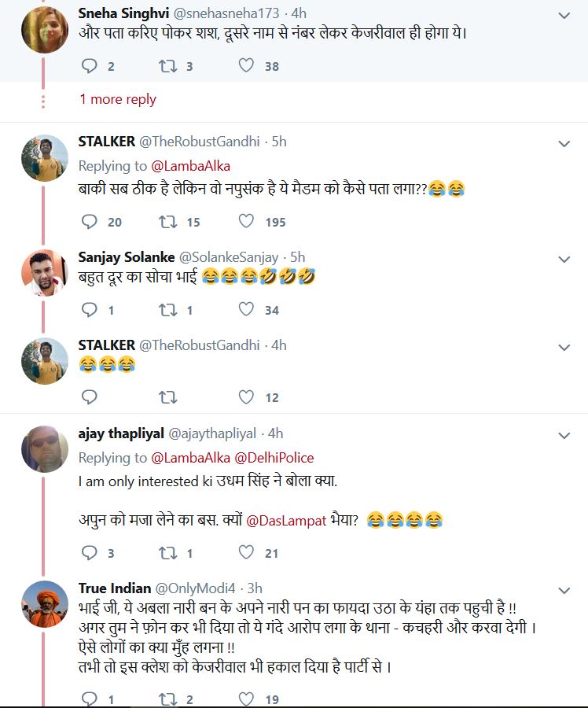
Task: Like Sanjay Solanke's tweet
Action: 246,310
